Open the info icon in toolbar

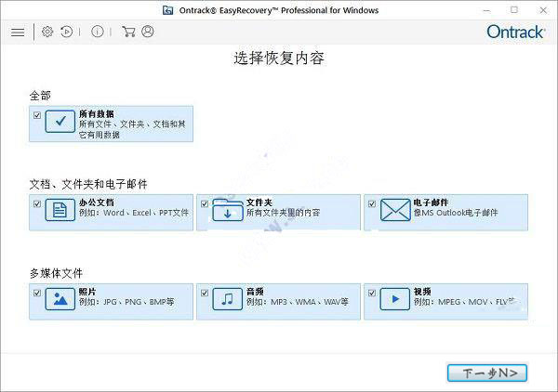(x=98, y=32)
